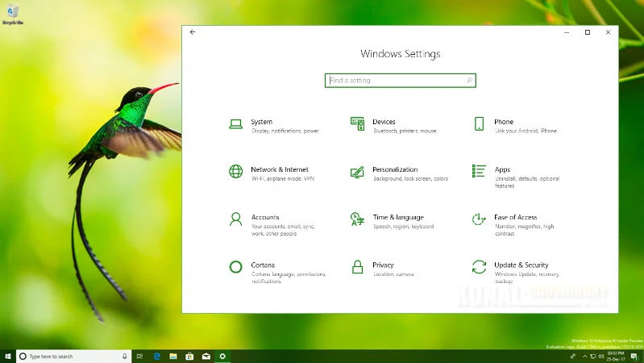The width and height of the screenshot is (644, 363).
Task: Click the Type here to search box
Action: point(73,357)
